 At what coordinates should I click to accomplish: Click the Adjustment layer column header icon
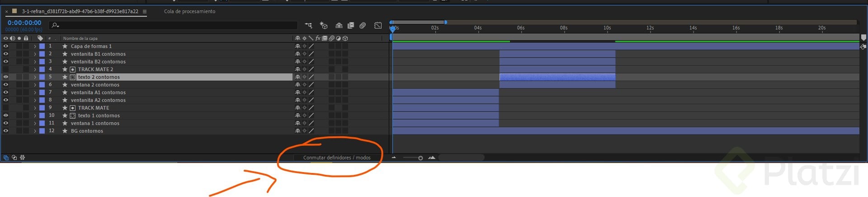click(338, 38)
